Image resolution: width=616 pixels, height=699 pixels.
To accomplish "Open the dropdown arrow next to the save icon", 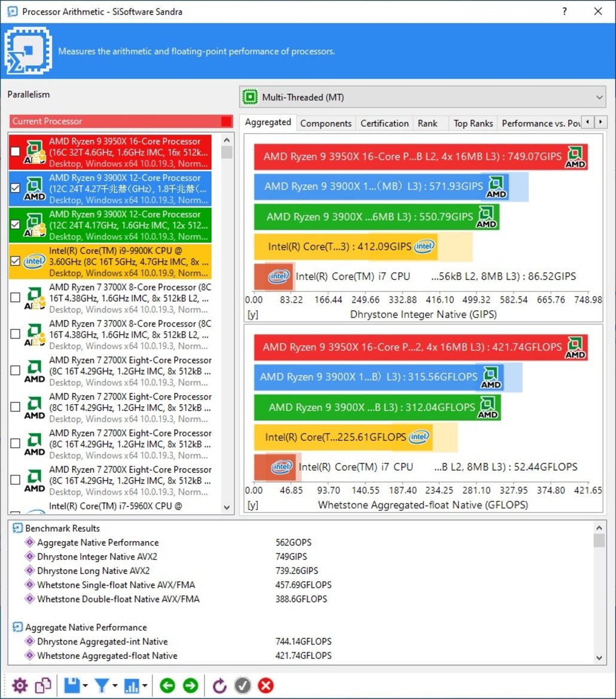I will (x=85, y=686).
